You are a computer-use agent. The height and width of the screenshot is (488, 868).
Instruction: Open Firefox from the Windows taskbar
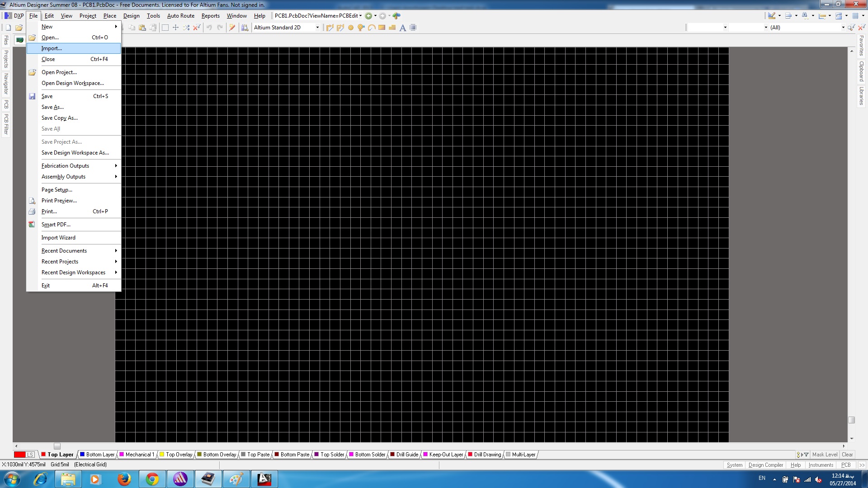tap(124, 479)
